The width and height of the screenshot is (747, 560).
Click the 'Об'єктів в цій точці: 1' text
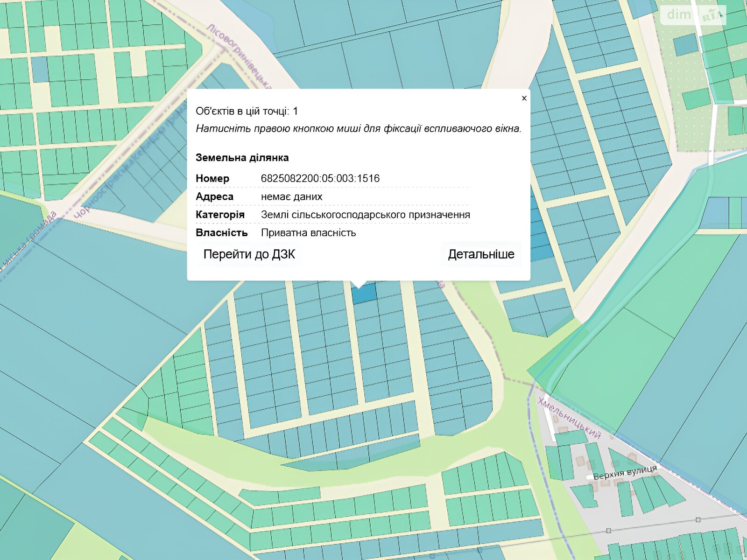pos(247,111)
